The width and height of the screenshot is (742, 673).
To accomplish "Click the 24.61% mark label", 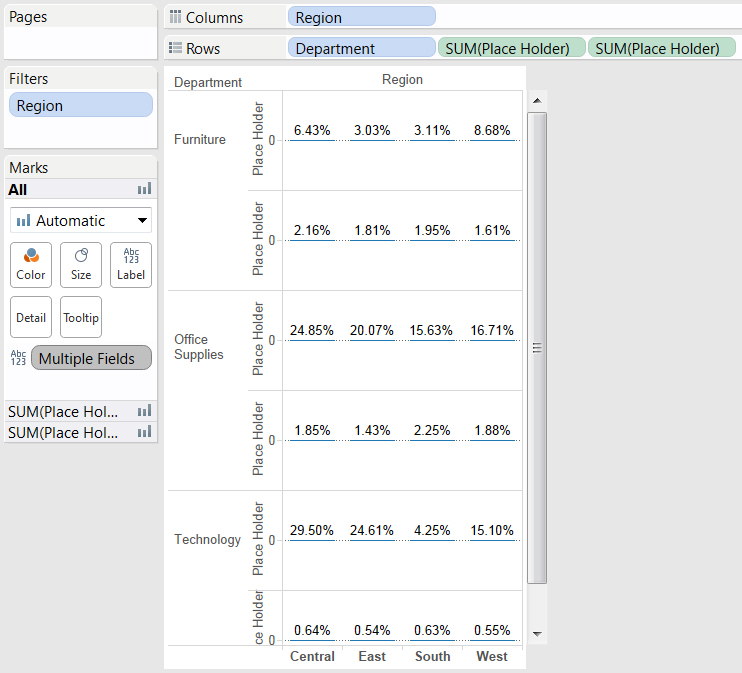I will 372,531.
